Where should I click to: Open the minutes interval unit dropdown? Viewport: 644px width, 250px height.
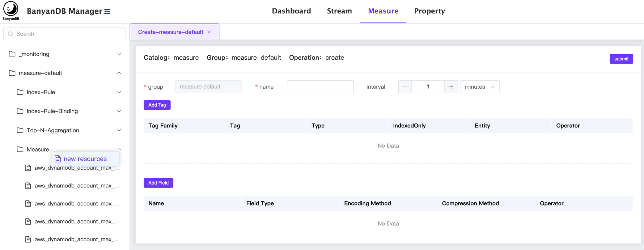tap(479, 87)
